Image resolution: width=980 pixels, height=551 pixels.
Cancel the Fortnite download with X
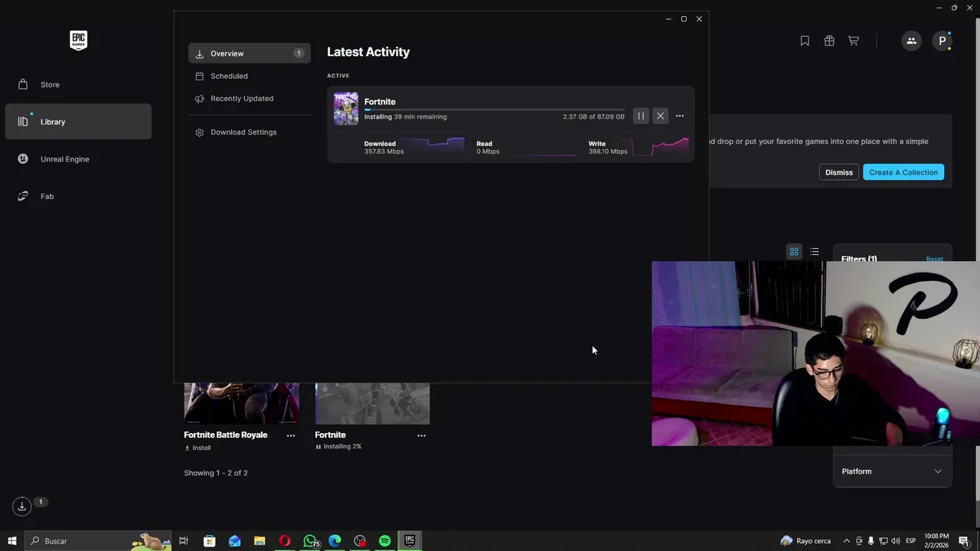tap(660, 116)
